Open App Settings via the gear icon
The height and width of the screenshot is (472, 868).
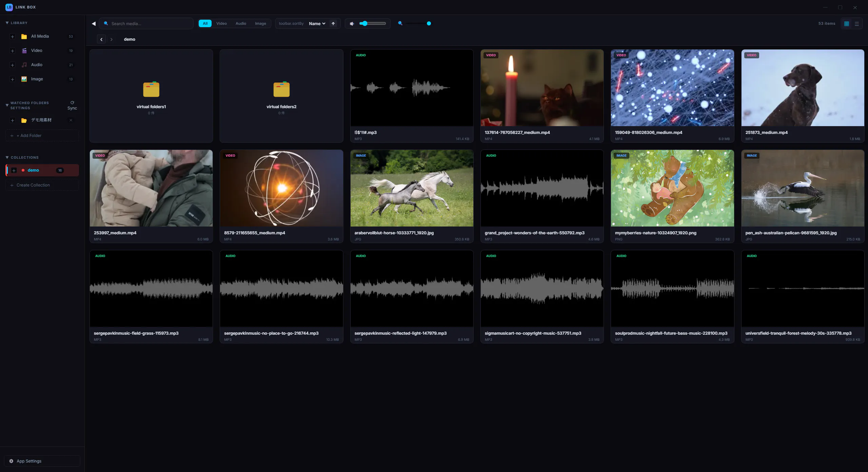click(x=11, y=461)
